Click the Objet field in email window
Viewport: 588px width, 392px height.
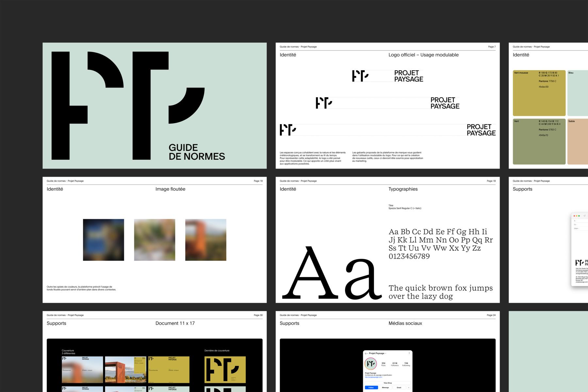pyautogui.click(x=581, y=229)
